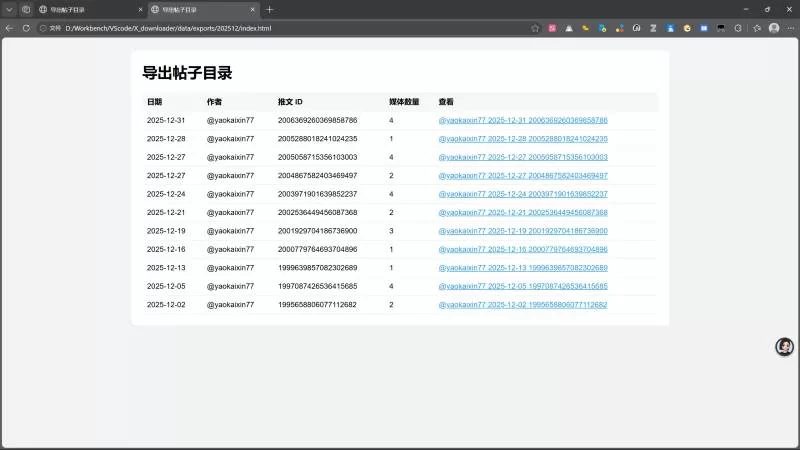This screenshot has width=800, height=450.
Task: Click date cell 2025-12-24
Action: [166, 194]
